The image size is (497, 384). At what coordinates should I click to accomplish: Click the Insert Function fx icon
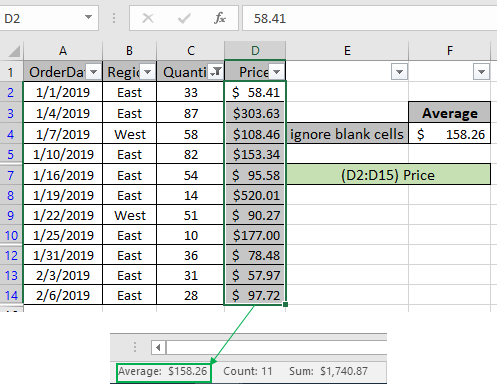coord(220,18)
